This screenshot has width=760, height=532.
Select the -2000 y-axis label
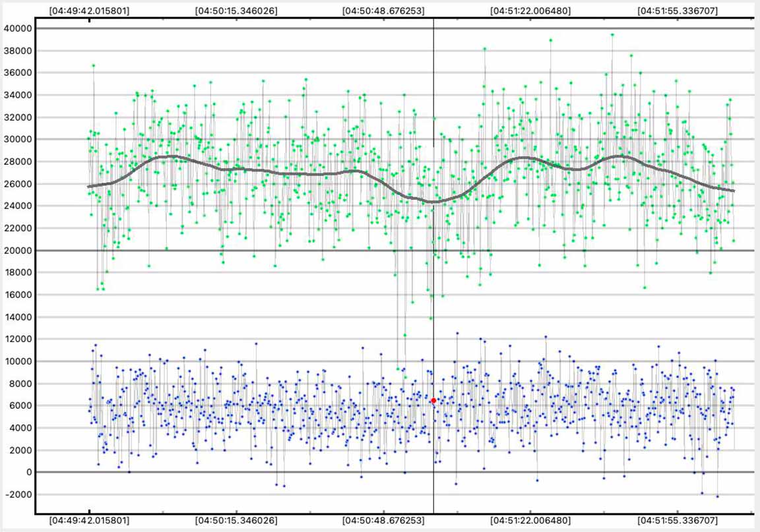17,495
